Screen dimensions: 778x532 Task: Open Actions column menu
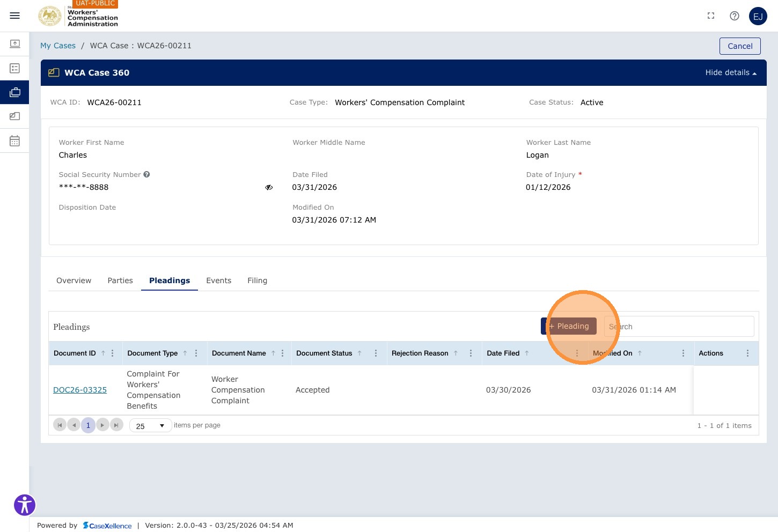point(747,353)
